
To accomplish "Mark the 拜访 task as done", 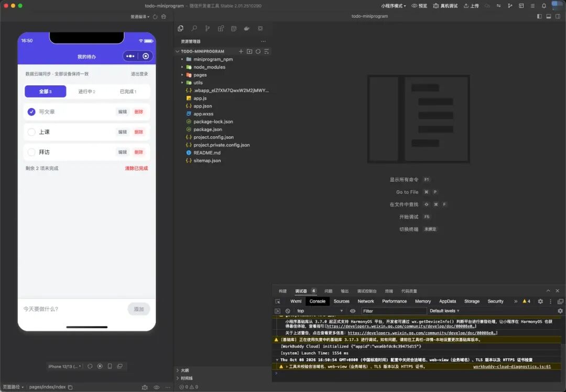I will click(x=31, y=153).
